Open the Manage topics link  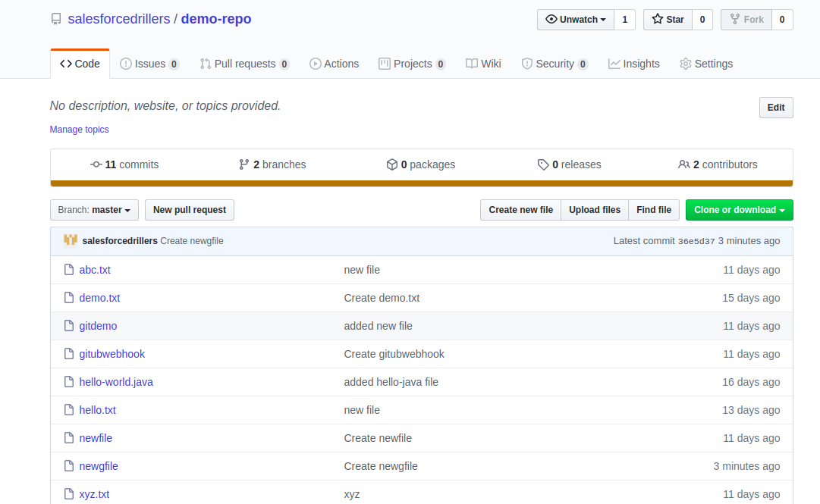coord(79,130)
